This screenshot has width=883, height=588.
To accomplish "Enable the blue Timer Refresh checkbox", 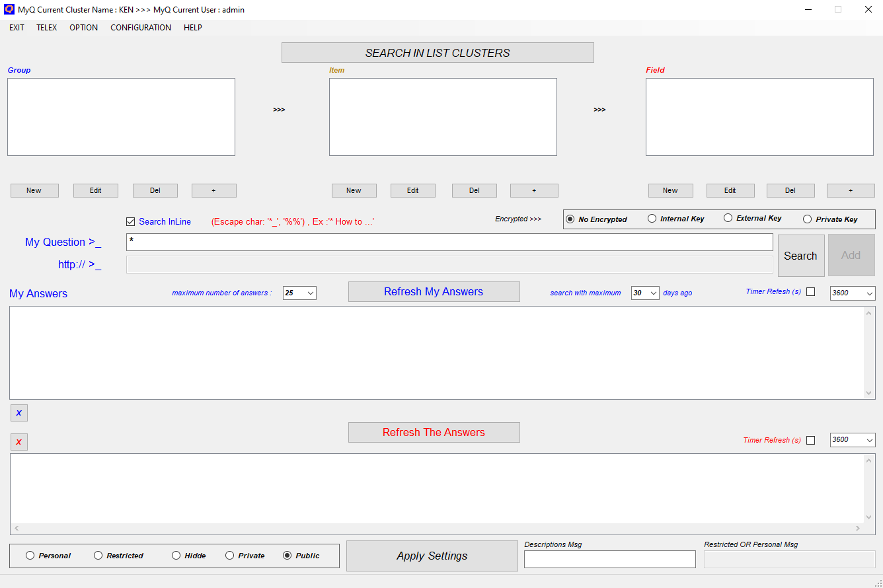I will tap(811, 292).
